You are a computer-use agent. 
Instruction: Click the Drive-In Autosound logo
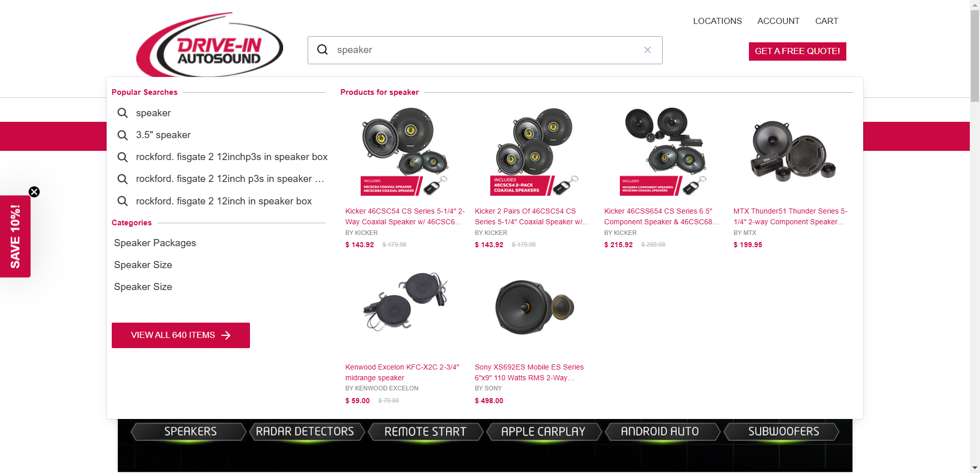210,45
